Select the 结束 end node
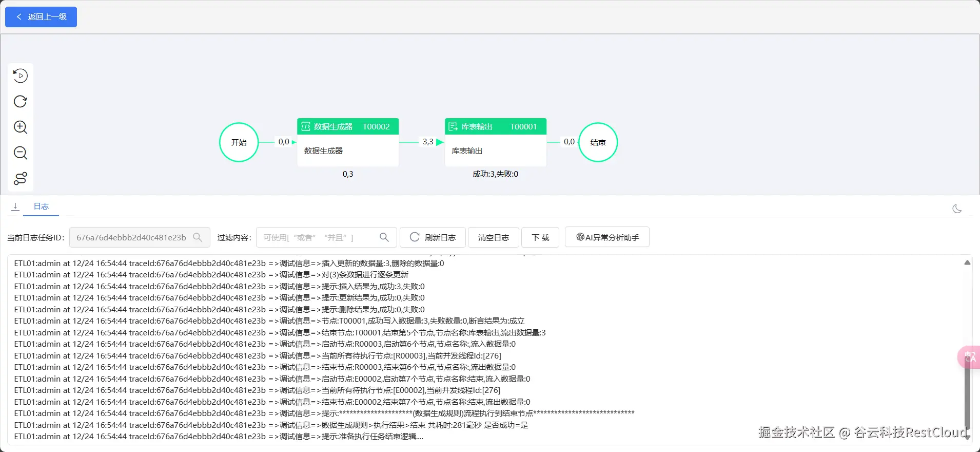980x452 pixels. tap(598, 142)
